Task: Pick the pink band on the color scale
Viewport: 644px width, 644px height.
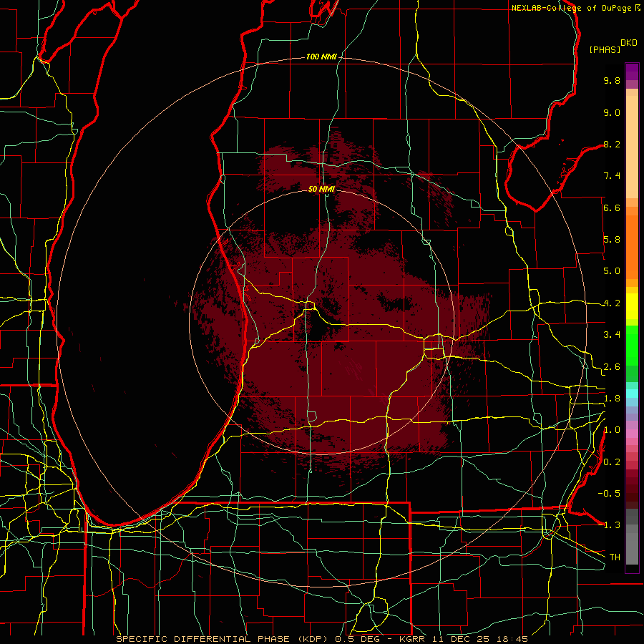Action: (x=632, y=434)
